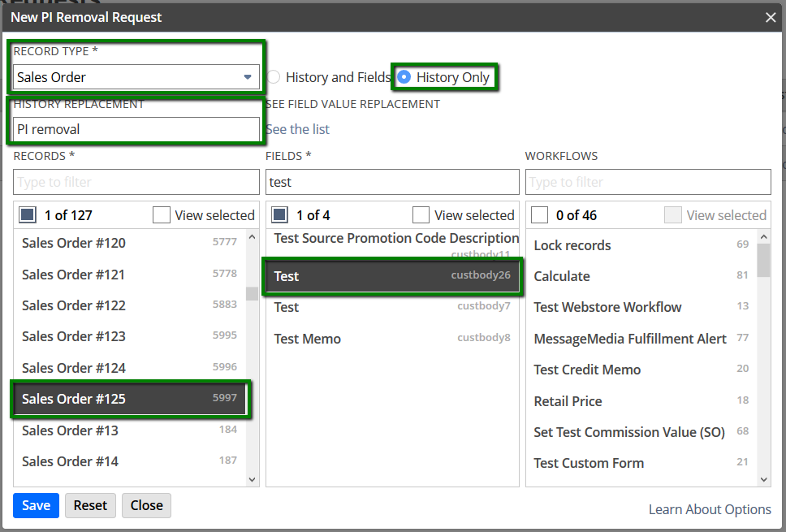Toggle the Records select-all checkbox
This screenshot has width=786, height=532.
coord(28,215)
